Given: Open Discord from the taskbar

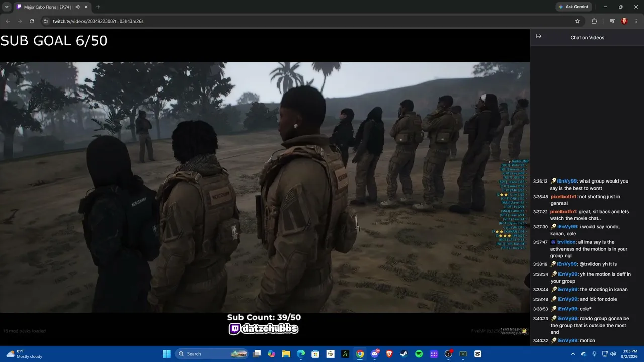Looking at the screenshot, I should tap(375, 354).
